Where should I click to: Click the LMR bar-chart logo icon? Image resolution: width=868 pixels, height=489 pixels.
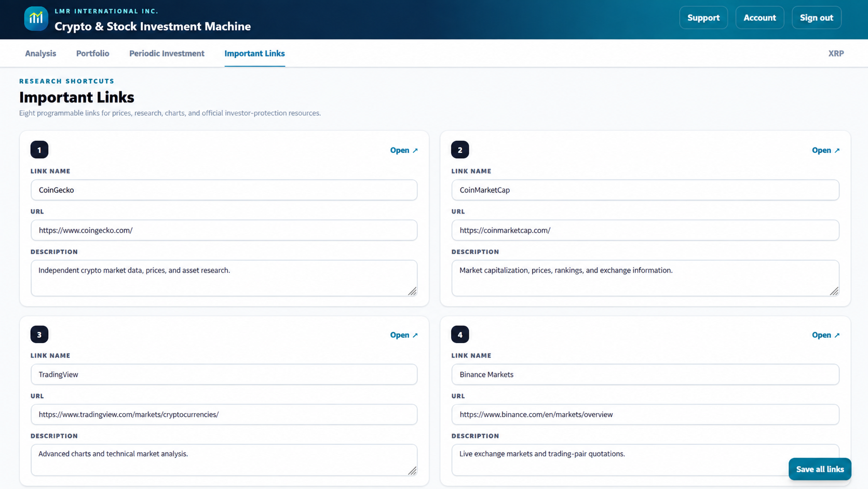coord(36,19)
